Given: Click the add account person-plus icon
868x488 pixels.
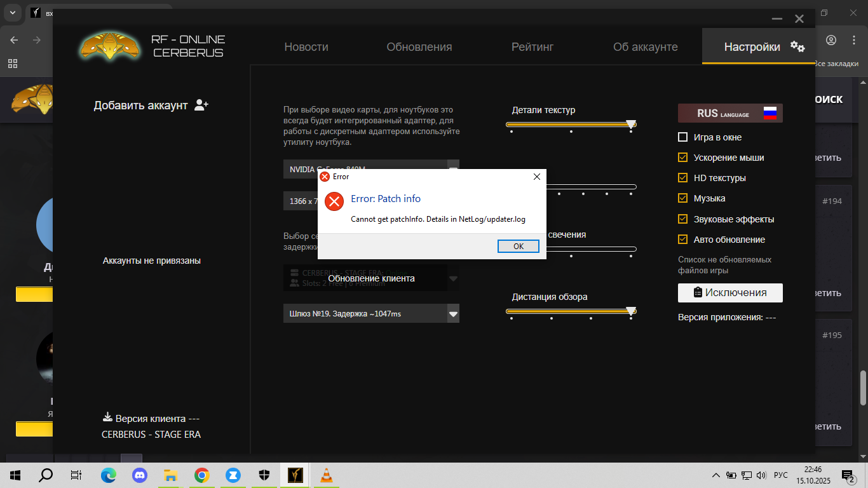Looking at the screenshot, I should click(x=201, y=105).
